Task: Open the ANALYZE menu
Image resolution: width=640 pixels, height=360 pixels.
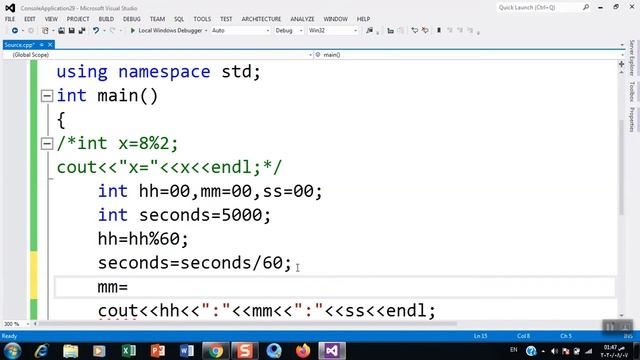Action: [x=302, y=19]
